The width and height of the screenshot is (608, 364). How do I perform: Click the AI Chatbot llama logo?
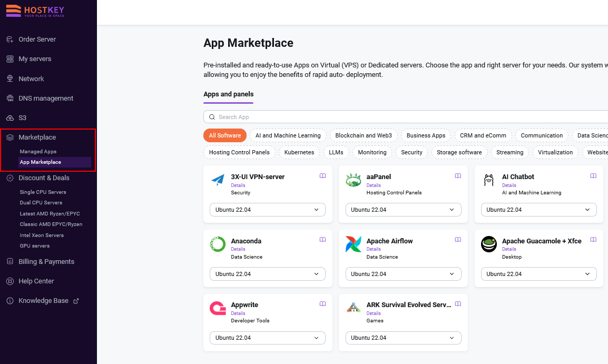pos(488,180)
